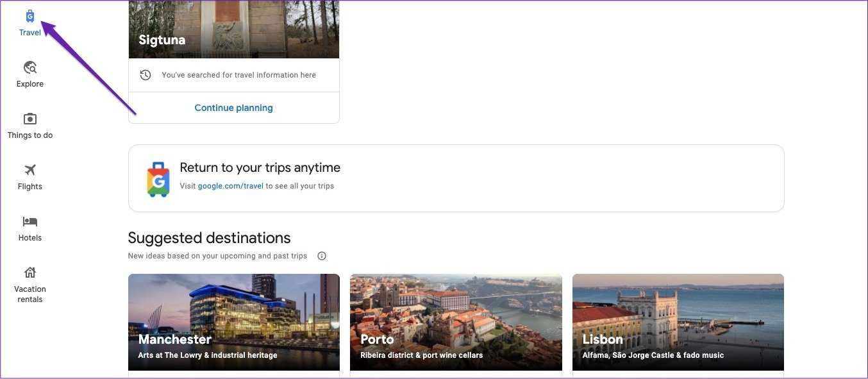Open the Flights airplane icon
Image resolution: width=868 pixels, height=379 pixels.
[30, 170]
